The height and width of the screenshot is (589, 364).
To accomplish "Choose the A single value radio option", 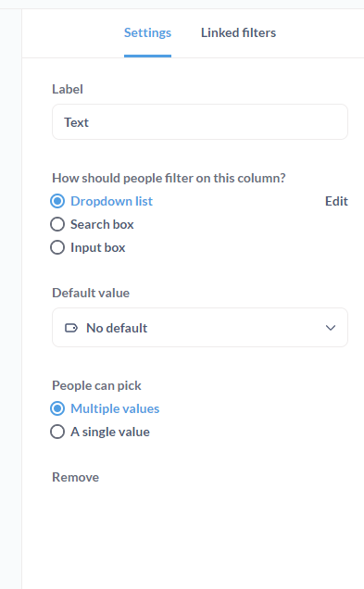I will click(100, 432).
